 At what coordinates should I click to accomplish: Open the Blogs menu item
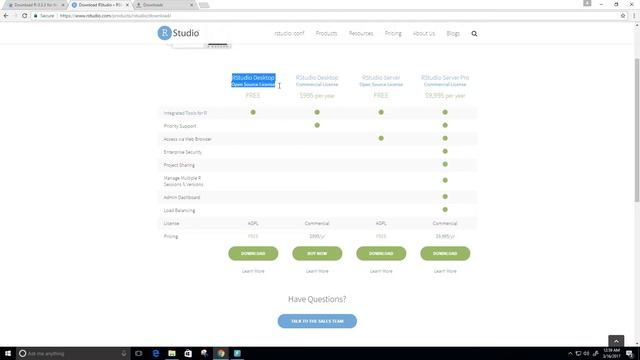pos(453,33)
